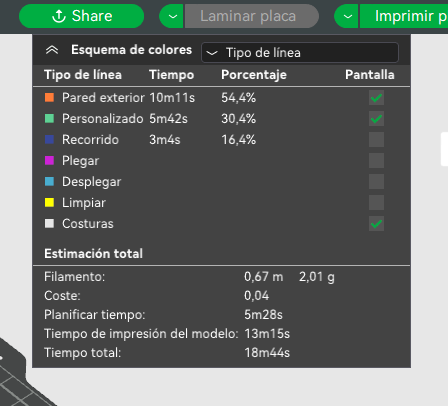Open dropdown arrow beside Imprimir
Screen dimensions: 448x406
[x=347, y=16]
